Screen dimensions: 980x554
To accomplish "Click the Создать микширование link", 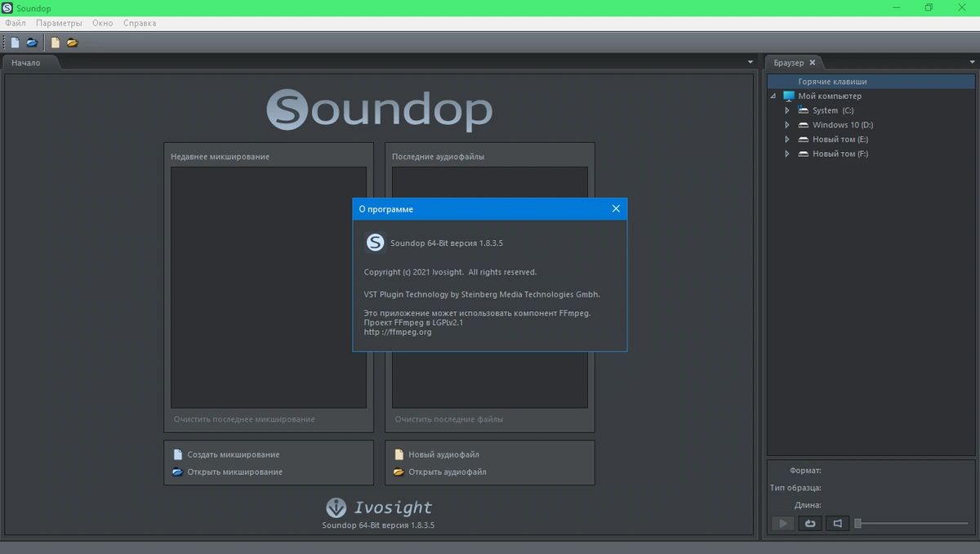I will tap(234, 454).
